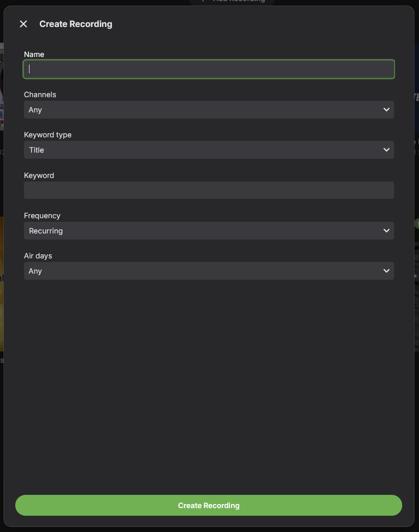Close the Create Recording dialog
The image size is (419, 532).
pyautogui.click(x=23, y=24)
